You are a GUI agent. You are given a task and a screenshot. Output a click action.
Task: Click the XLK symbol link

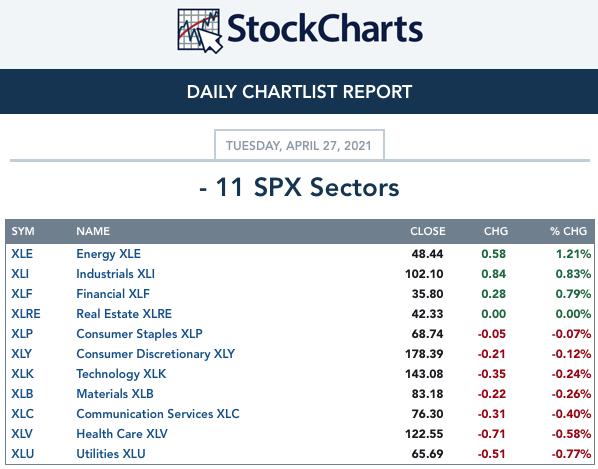click(22, 374)
